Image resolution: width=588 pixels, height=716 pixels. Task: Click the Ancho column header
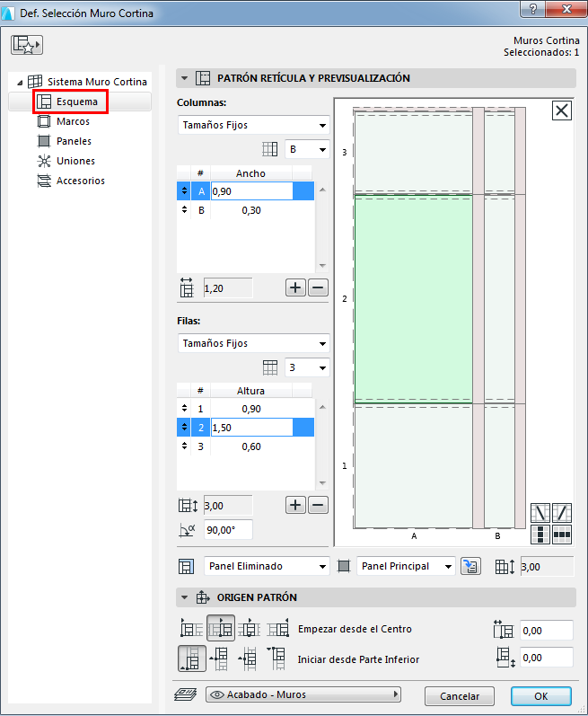(250, 173)
